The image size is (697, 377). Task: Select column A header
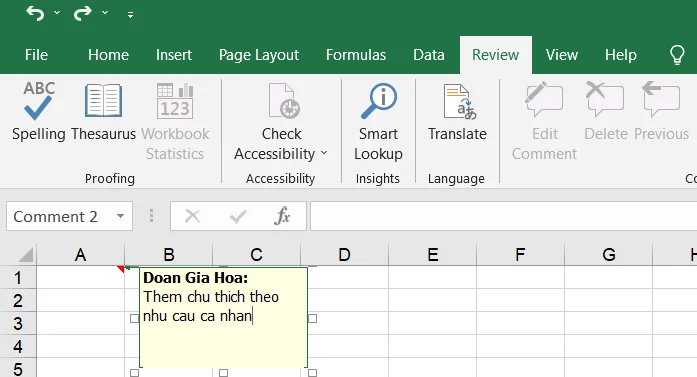coord(80,255)
